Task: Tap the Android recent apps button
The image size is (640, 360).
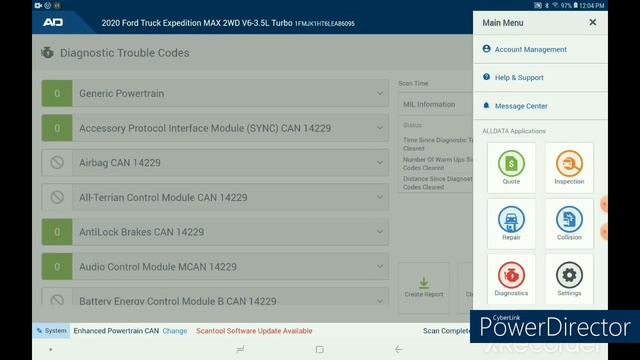Action: 240,349
